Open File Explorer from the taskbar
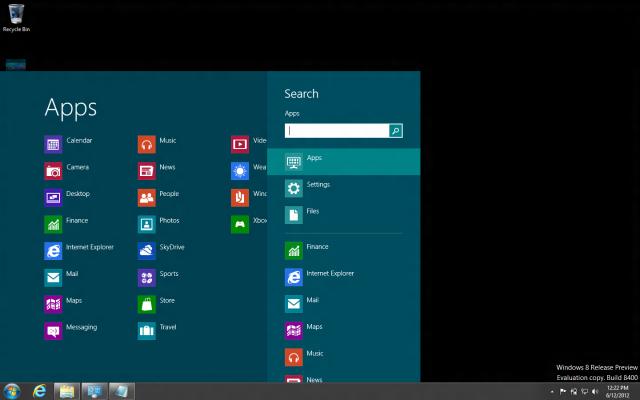Viewport: 640px width, 400px height. (x=67, y=391)
